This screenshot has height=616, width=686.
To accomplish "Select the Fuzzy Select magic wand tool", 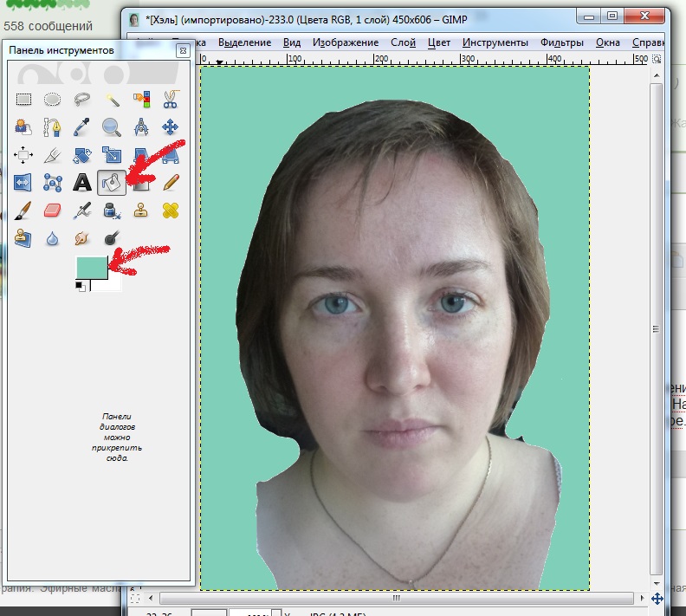I will pos(112,100).
